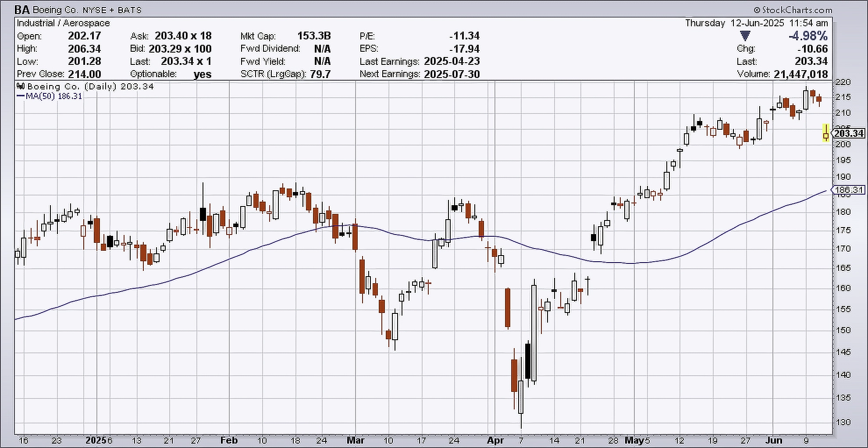Click the Fwd Yield N/A value
This screenshot has height=448, width=868.
tap(322, 61)
